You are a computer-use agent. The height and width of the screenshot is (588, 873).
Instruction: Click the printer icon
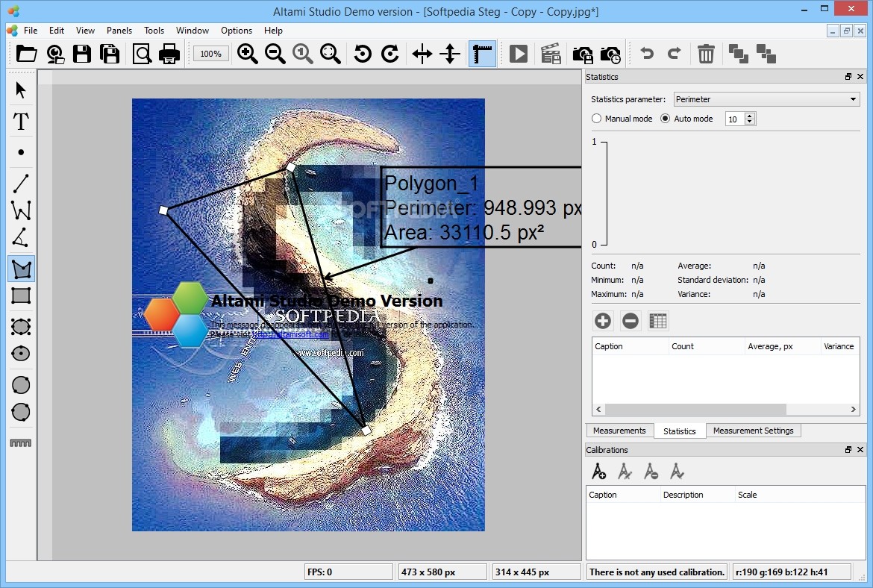click(x=169, y=54)
